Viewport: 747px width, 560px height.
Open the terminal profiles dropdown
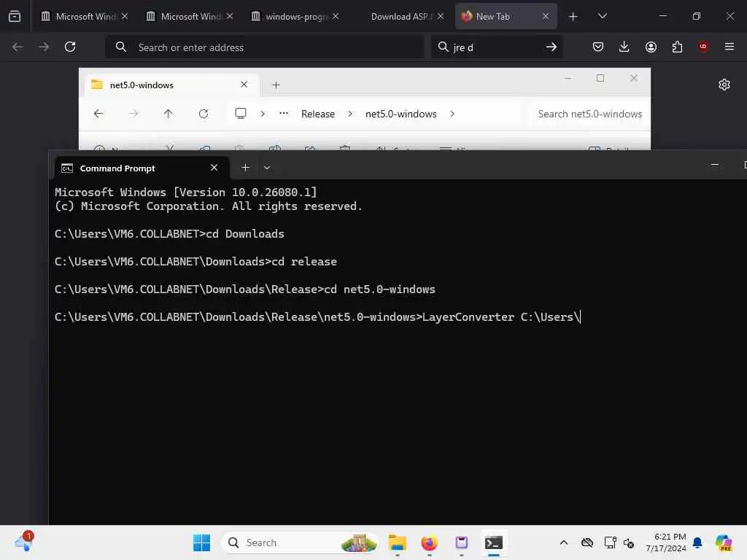pyautogui.click(x=267, y=168)
